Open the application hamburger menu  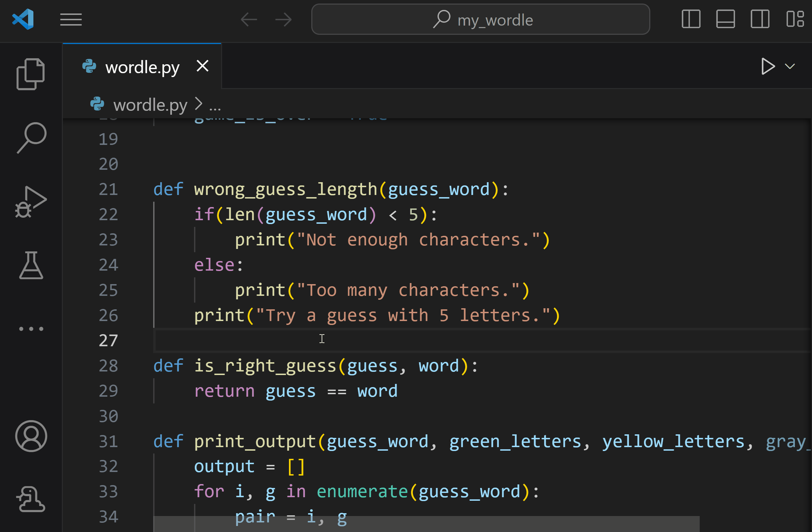pyautogui.click(x=70, y=20)
